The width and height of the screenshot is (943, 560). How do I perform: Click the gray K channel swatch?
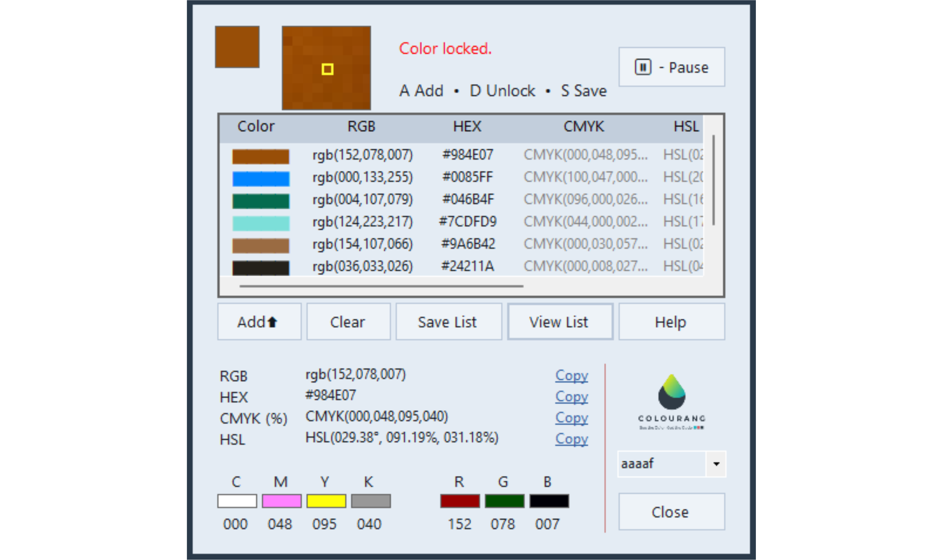pyautogui.click(x=371, y=501)
